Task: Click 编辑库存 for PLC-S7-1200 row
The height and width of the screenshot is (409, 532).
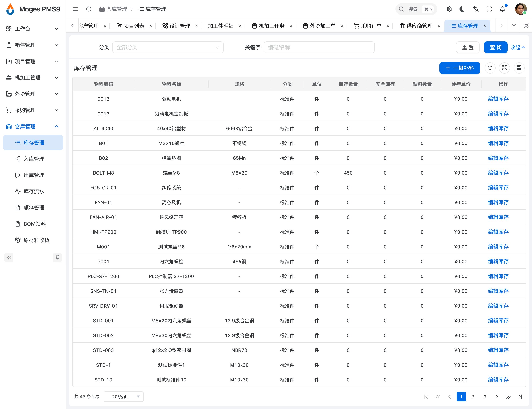Action: pos(498,276)
